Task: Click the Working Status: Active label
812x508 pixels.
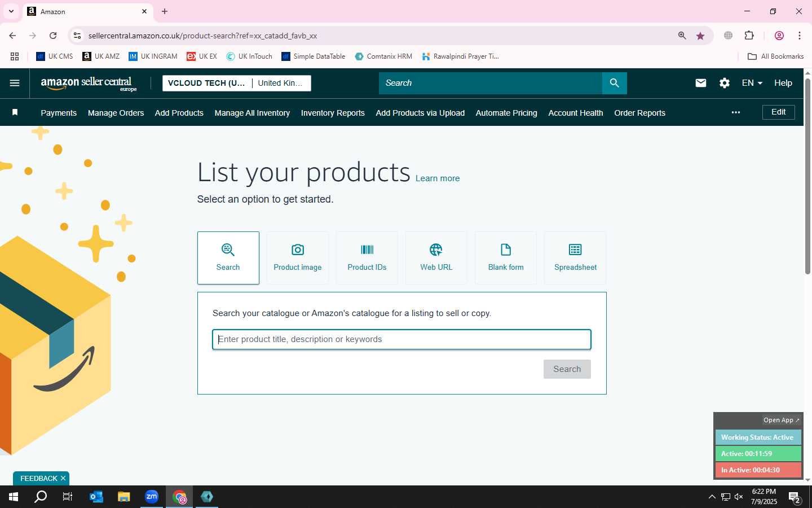Action: (758, 437)
